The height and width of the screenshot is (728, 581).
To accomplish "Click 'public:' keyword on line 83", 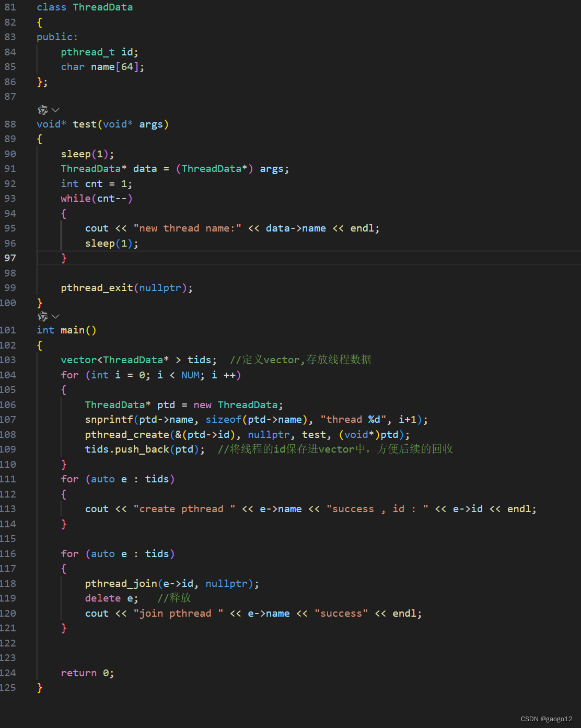I will (57, 37).
